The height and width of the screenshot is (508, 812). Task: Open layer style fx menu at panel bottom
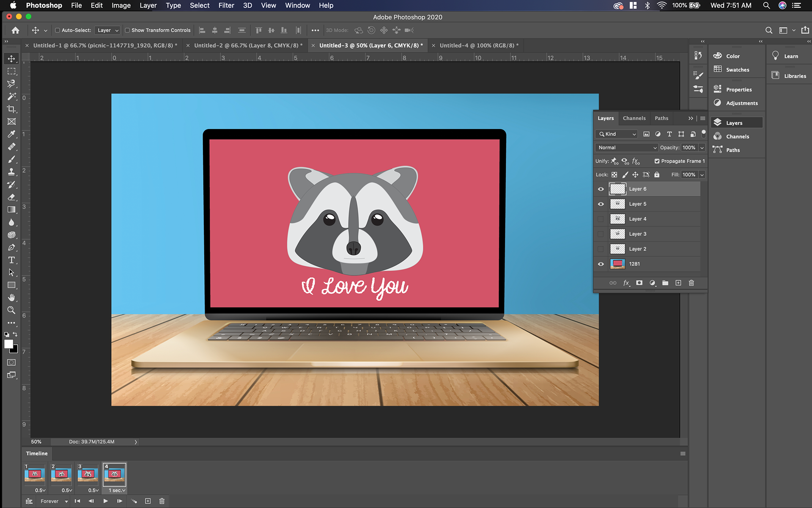click(x=626, y=283)
